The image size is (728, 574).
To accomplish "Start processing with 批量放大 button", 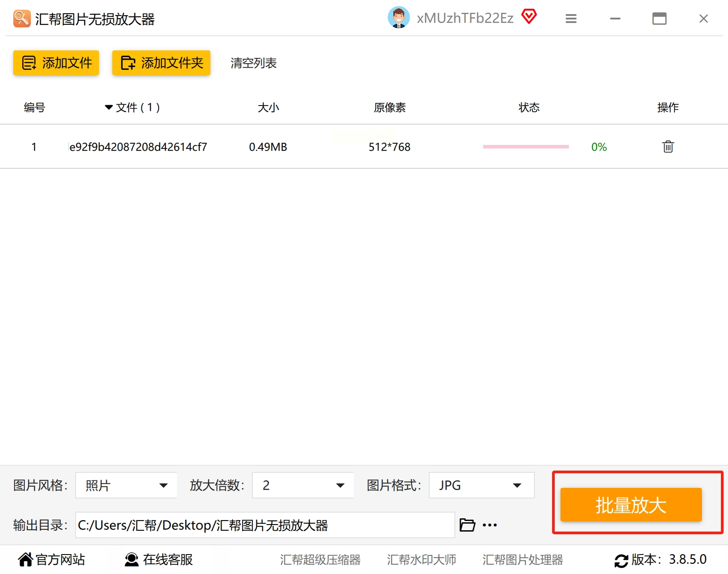I will 631,505.
